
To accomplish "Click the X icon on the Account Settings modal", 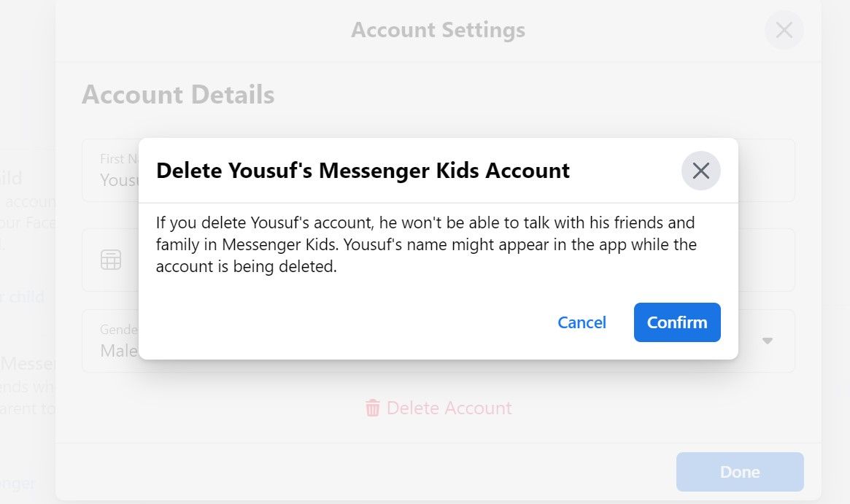I will point(784,30).
